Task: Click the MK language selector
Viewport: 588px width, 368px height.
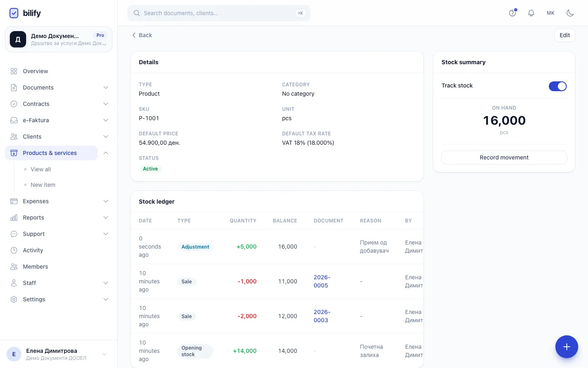Action: pos(550,13)
